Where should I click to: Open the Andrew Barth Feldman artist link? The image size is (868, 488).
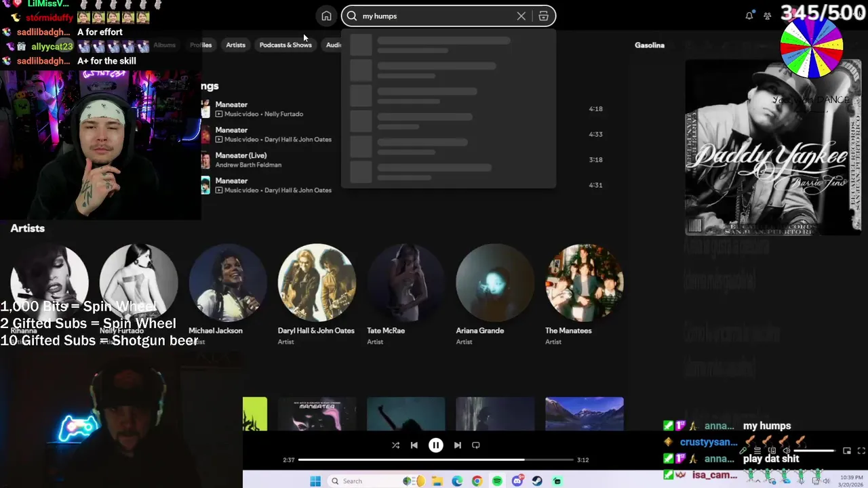248,165
